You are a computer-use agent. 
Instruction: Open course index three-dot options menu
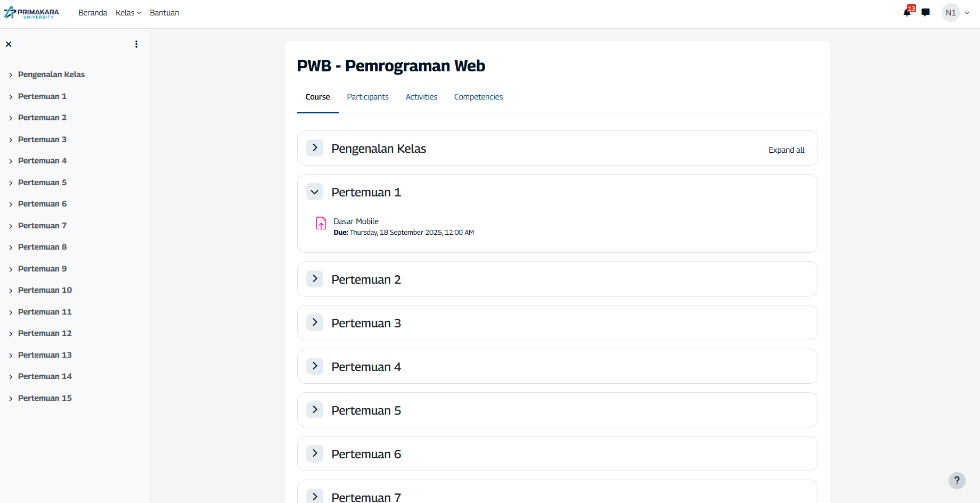[136, 44]
